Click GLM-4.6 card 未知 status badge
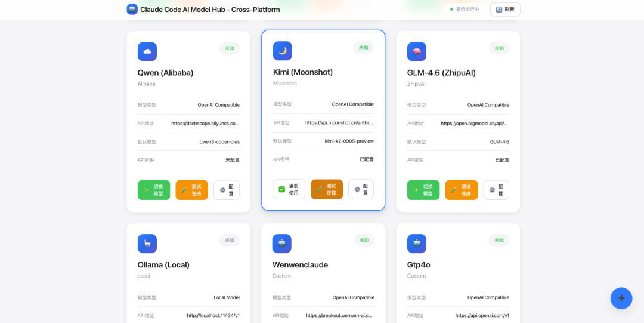The width and height of the screenshot is (644, 323). [499, 48]
